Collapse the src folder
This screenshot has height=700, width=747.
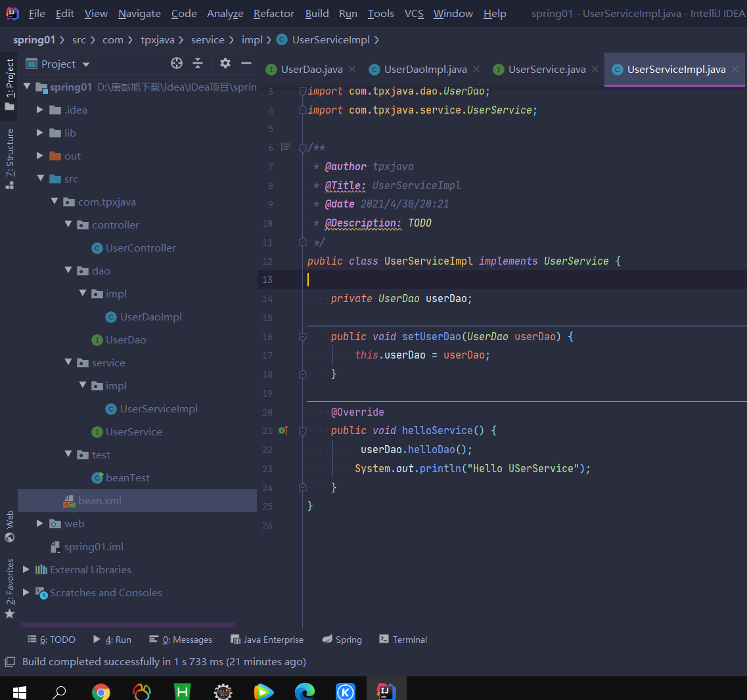click(x=41, y=179)
